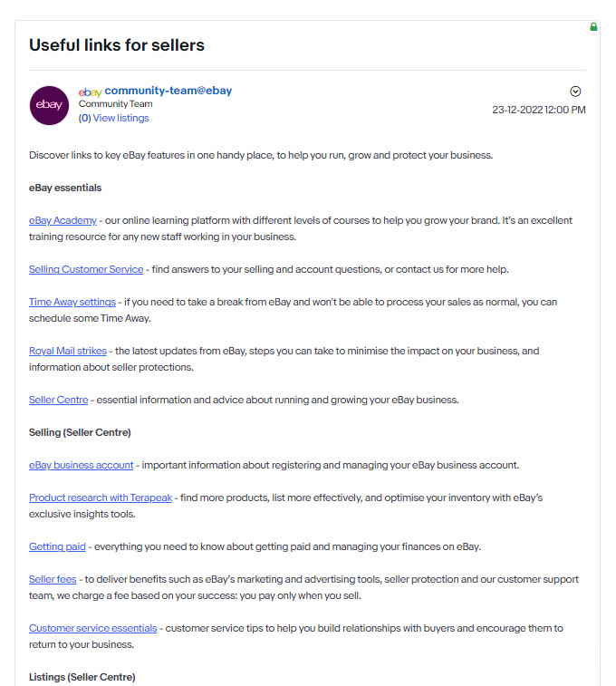This screenshot has width=616, height=686.
Task: Click the View listings link
Action: (120, 118)
